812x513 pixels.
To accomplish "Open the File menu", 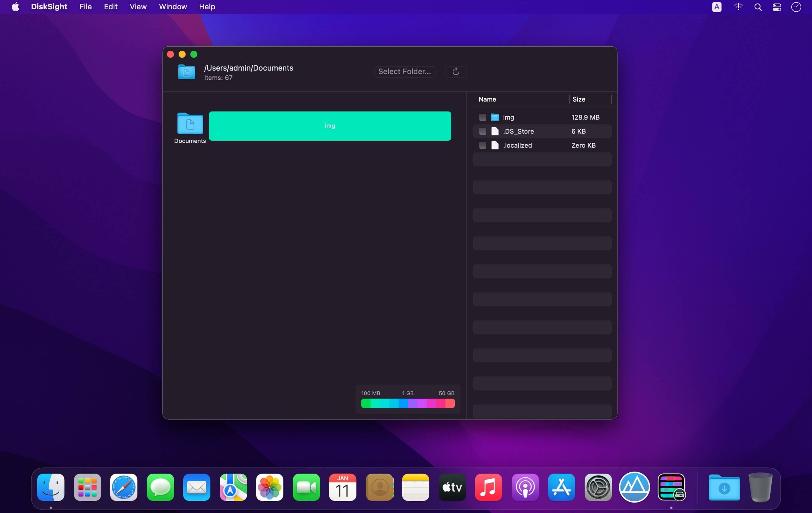I will [85, 7].
